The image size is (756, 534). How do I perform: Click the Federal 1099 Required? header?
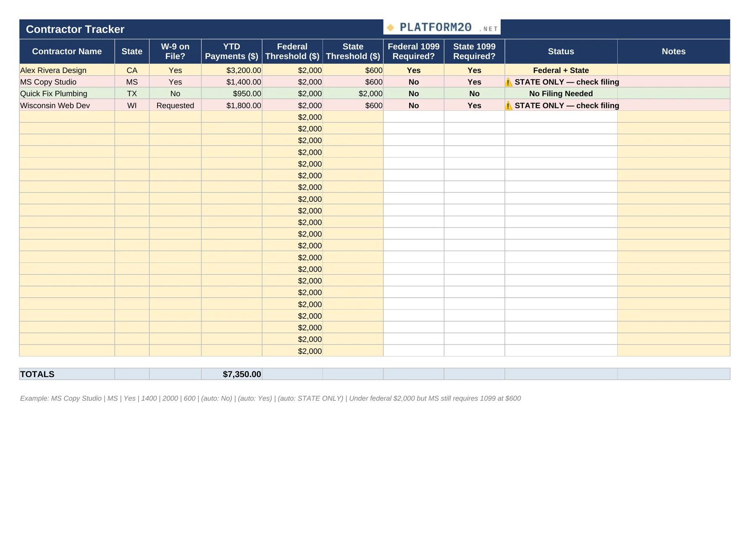click(x=414, y=52)
